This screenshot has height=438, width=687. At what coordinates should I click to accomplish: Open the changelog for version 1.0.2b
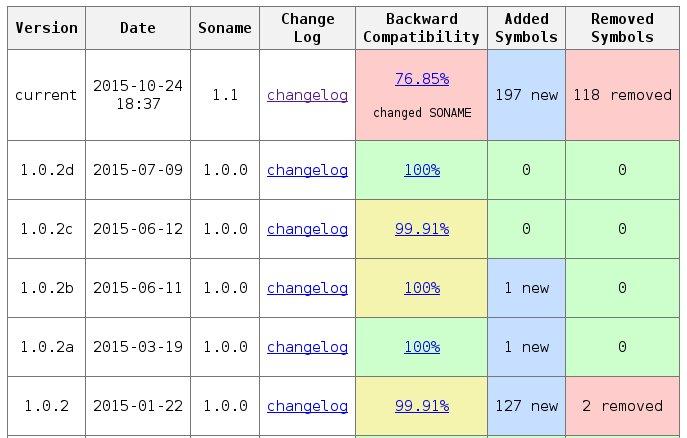point(307,288)
